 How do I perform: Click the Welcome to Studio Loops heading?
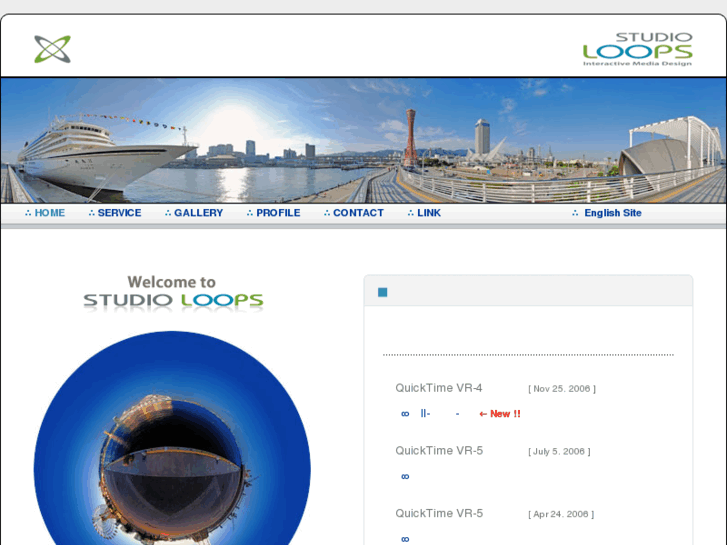pos(173,293)
